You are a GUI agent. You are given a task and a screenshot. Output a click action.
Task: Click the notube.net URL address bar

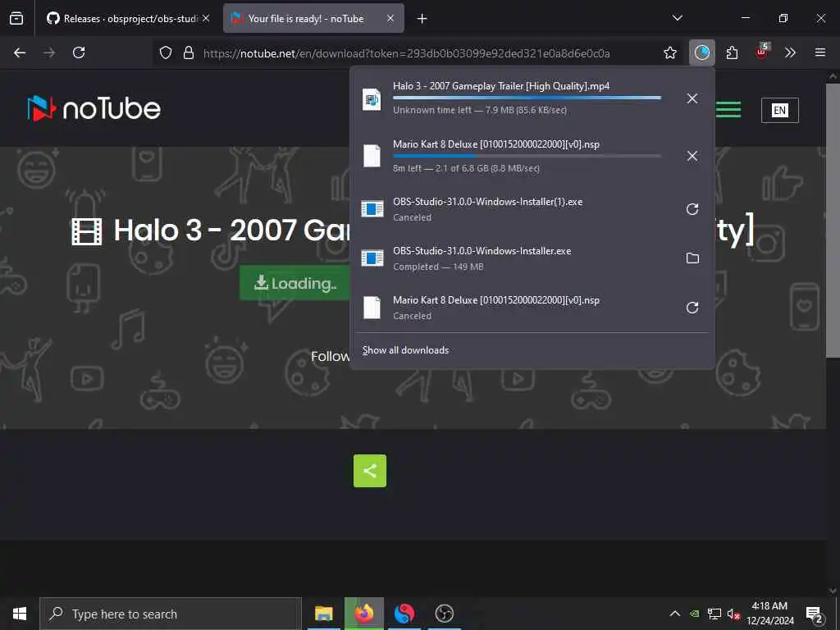coord(406,53)
